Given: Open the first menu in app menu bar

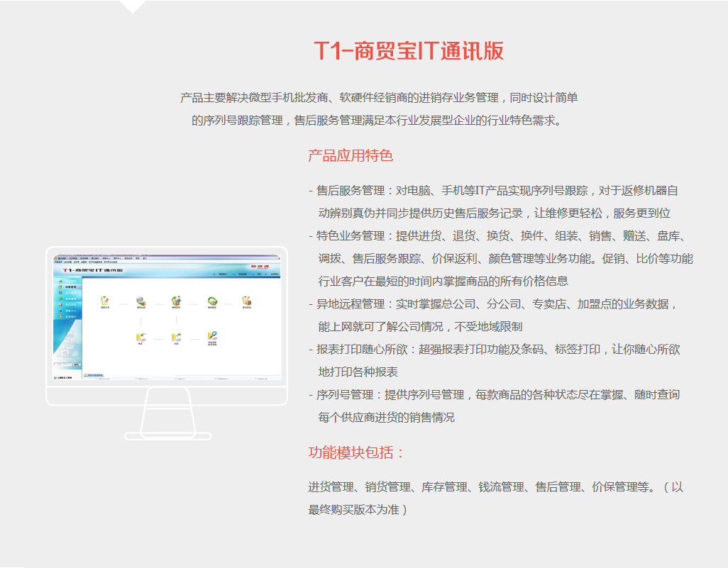Looking at the screenshot, I should [x=61, y=258].
